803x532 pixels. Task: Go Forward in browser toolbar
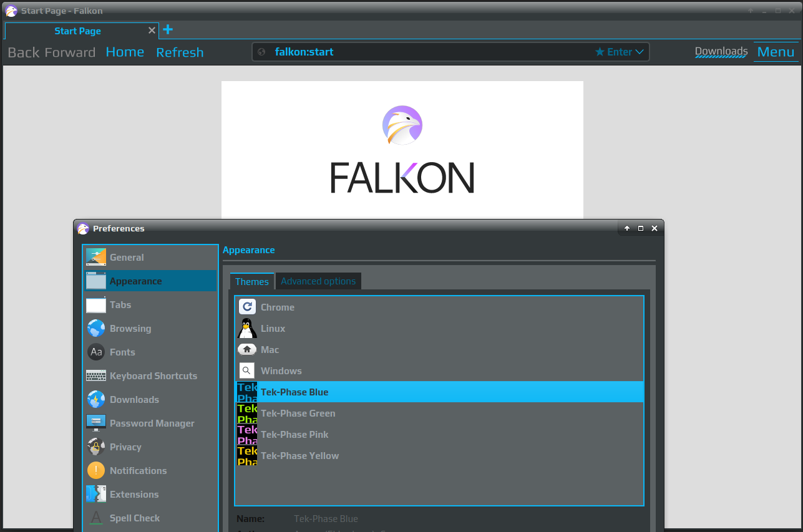click(70, 52)
